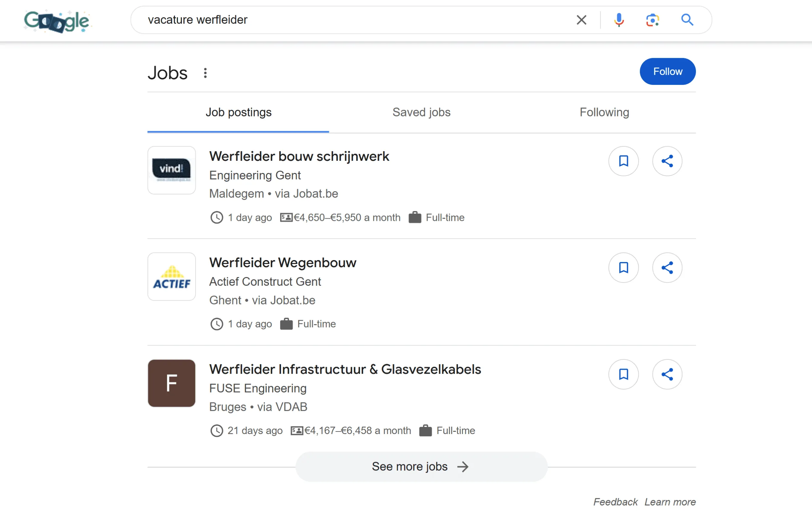Follow this job search
The image size is (812, 517).
(x=667, y=71)
